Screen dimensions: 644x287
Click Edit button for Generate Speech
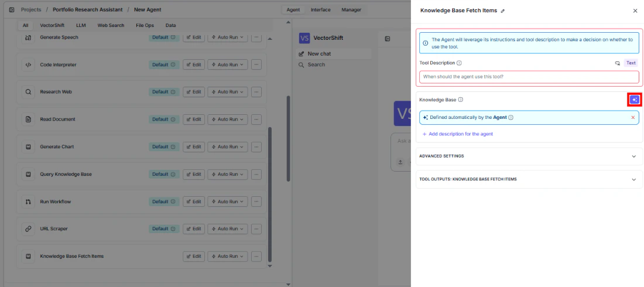(x=194, y=37)
